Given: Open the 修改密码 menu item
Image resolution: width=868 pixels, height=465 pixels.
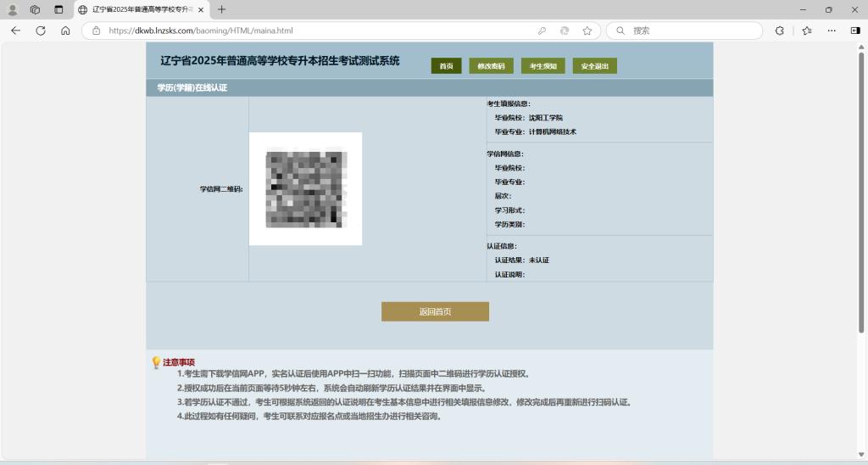Looking at the screenshot, I should pos(491,66).
